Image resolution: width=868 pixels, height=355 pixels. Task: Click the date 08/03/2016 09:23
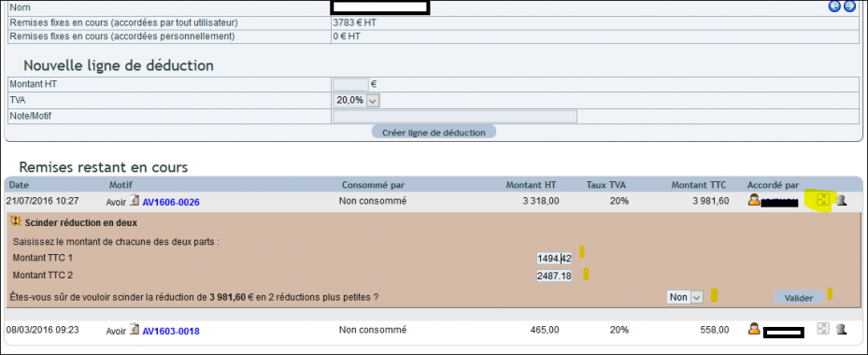43,330
